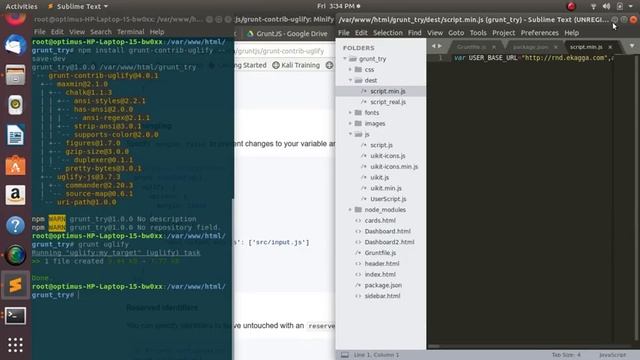This screenshot has width=640, height=360.
Task: Open the Project menu
Action: point(503,33)
